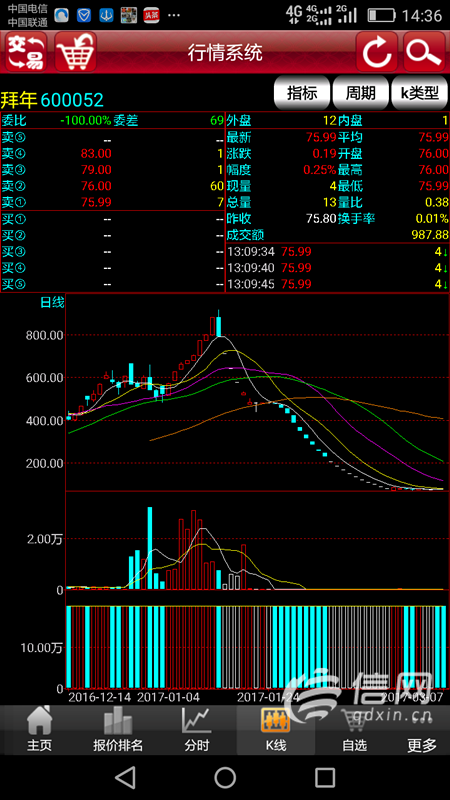Tap the 成交额 987.88 value
This screenshot has width=450, height=800.
pyautogui.click(x=430, y=235)
